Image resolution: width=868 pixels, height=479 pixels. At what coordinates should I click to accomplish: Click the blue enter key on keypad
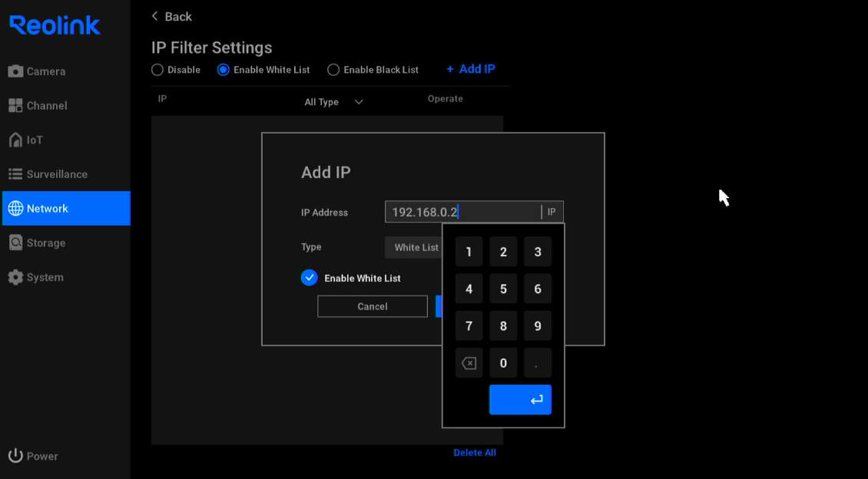(520, 399)
